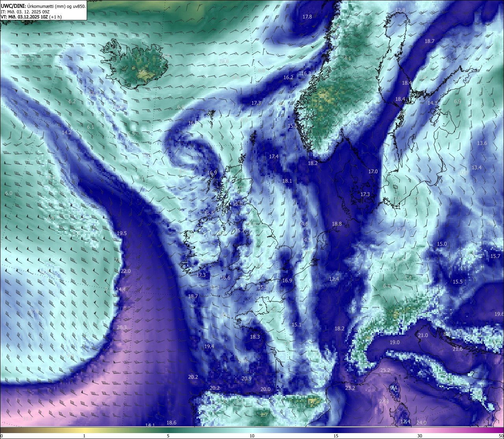Click the 25.2 value on the map
Screen dimensions: 504x439
pos(385,370)
